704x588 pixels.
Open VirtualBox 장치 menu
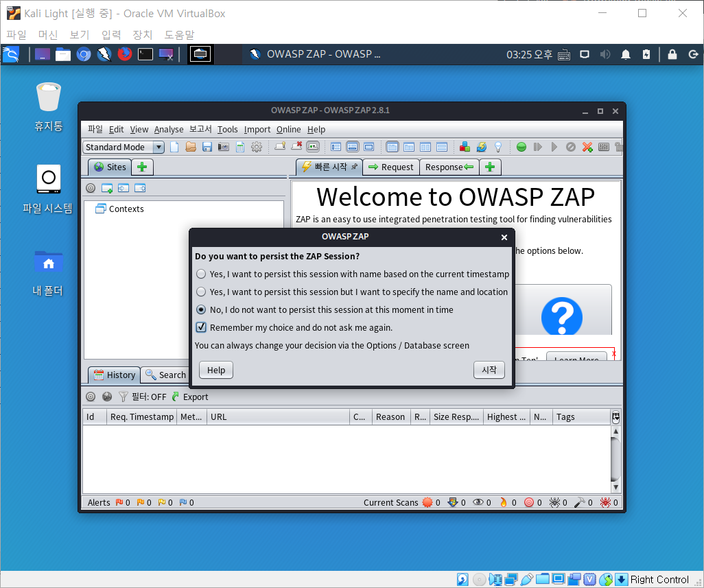click(142, 34)
